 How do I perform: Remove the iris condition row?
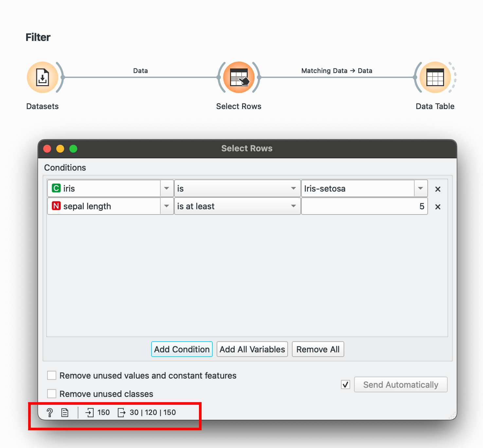438,189
